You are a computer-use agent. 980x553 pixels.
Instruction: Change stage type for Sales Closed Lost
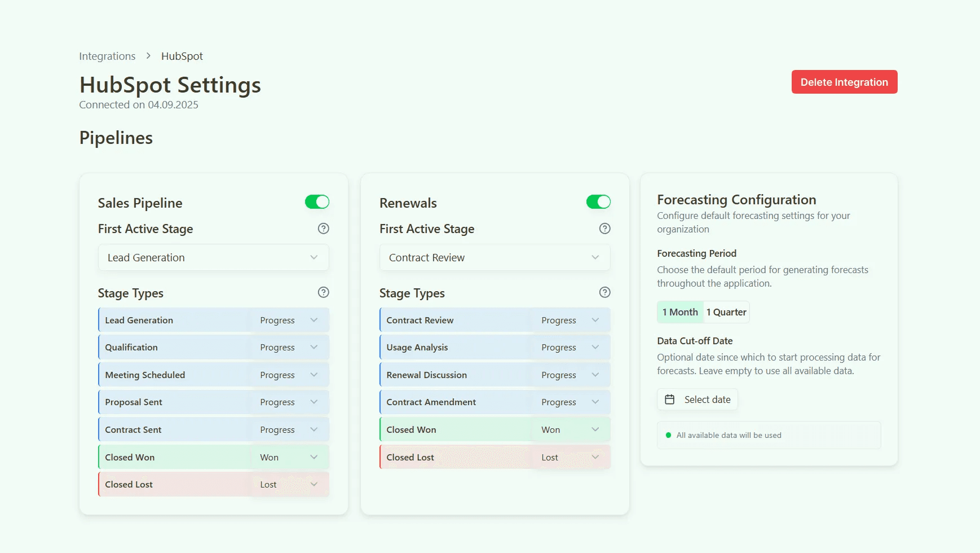[289, 484]
